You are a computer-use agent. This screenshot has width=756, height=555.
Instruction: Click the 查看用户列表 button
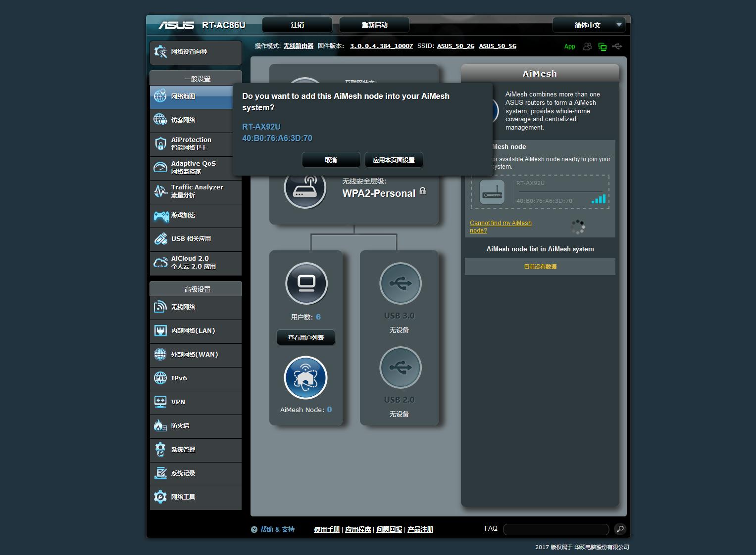tap(306, 338)
